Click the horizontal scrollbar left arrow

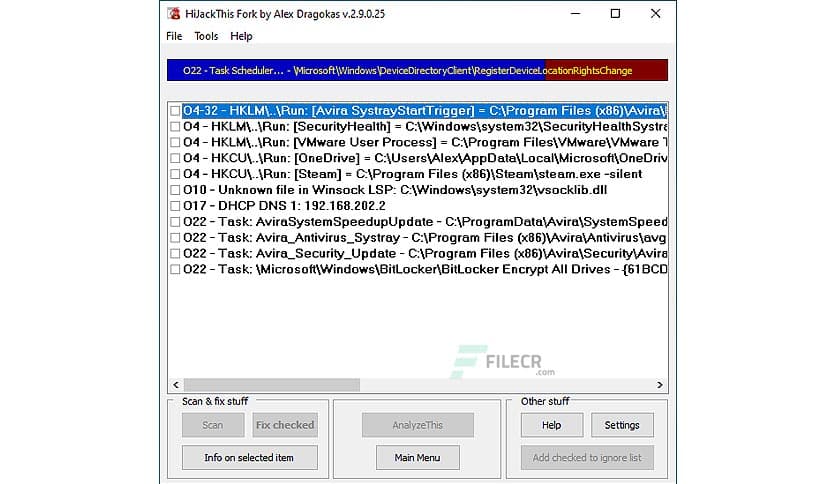[x=176, y=385]
